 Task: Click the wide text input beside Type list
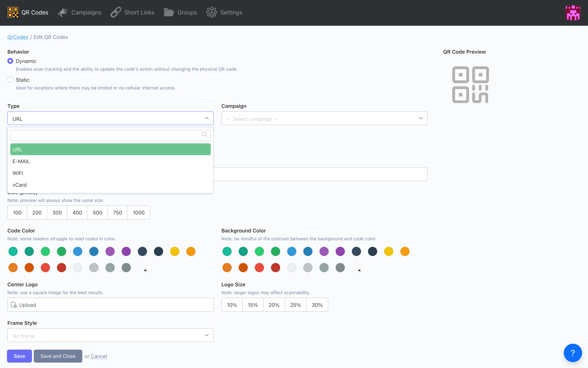[x=320, y=174]
